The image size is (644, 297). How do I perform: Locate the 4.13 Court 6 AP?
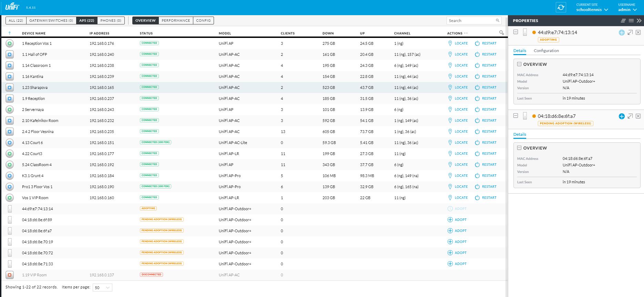click(x=458, y=143)
